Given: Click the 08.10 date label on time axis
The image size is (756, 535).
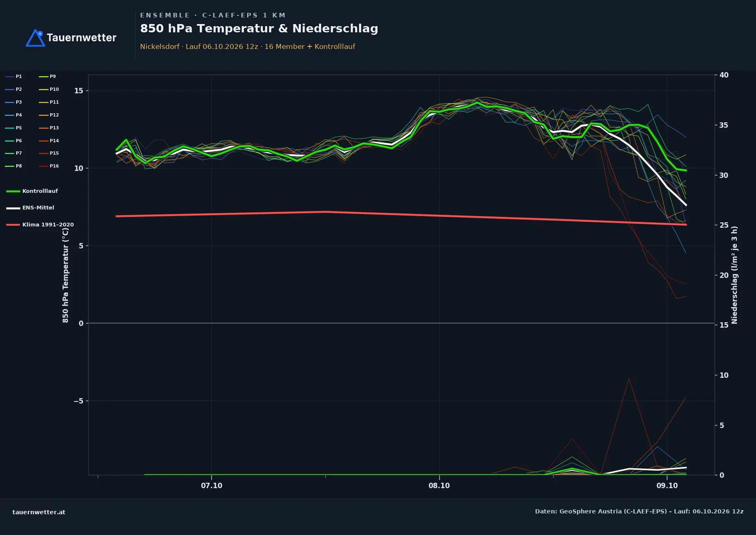Looking at the screenshot, I should pyautogui.click(x=439, y=486).
